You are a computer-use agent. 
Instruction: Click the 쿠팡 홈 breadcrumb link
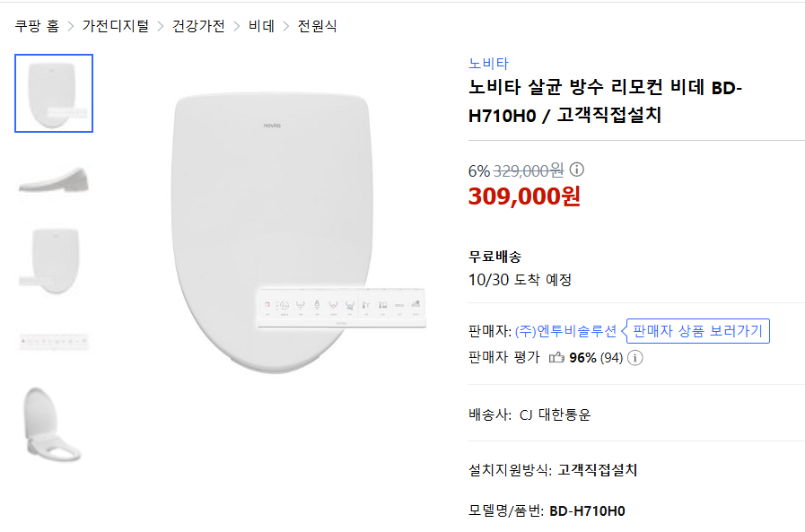[38, 27]
